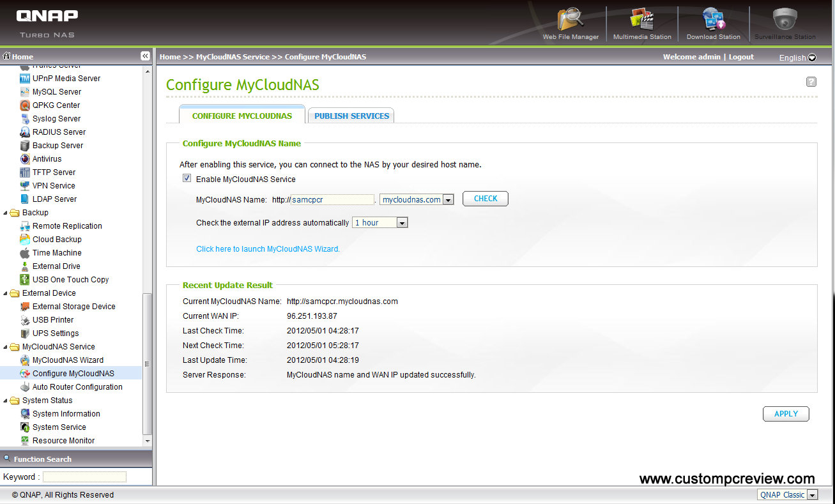
Task: Open Download Station icon
Action: [713, 20]
